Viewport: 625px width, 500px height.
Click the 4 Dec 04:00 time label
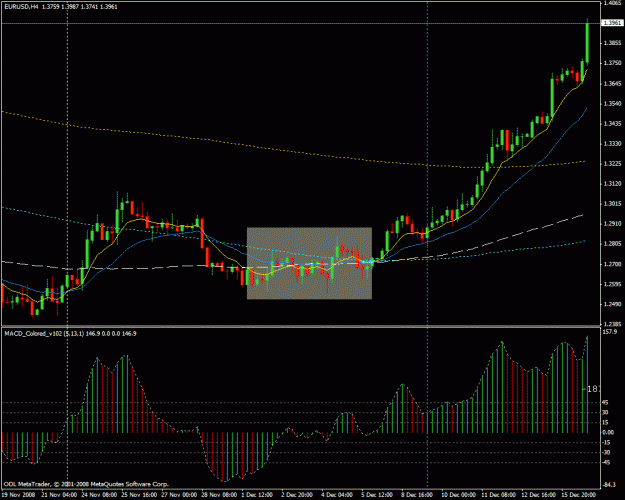pos(339,495)
